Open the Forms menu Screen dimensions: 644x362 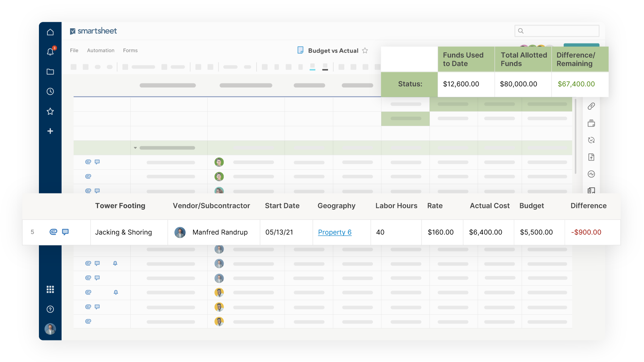(x=130, y=51)
